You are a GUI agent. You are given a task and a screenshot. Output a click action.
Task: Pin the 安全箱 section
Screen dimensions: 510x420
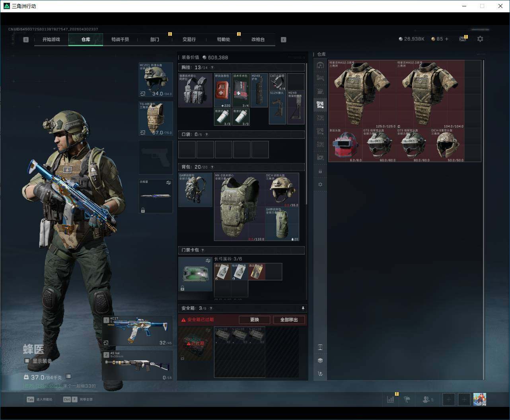(x=303, y=308)
